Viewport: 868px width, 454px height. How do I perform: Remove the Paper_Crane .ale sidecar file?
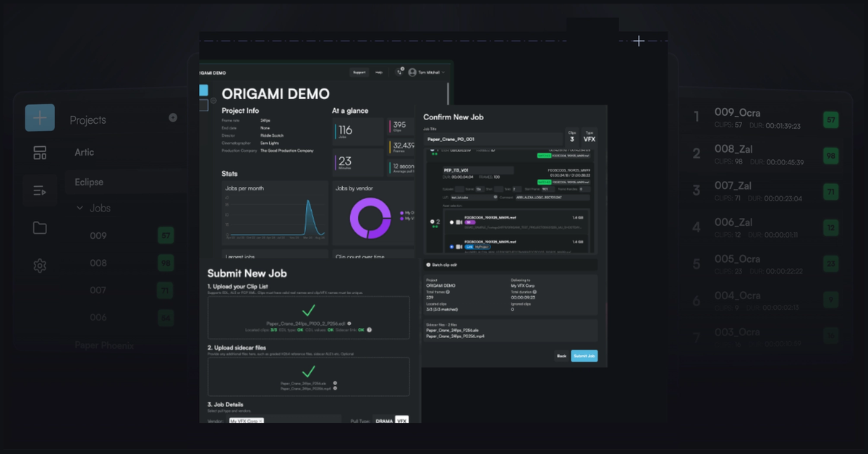coord(335,383)
